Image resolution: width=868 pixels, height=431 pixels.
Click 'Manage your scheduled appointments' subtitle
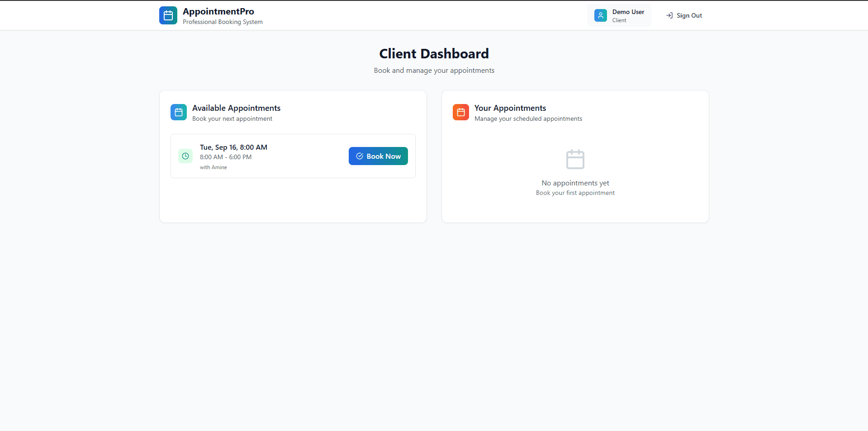tap(528, 119)
